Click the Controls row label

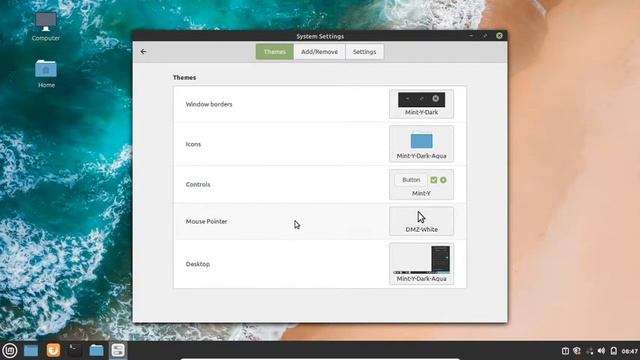tap(198, 184)
